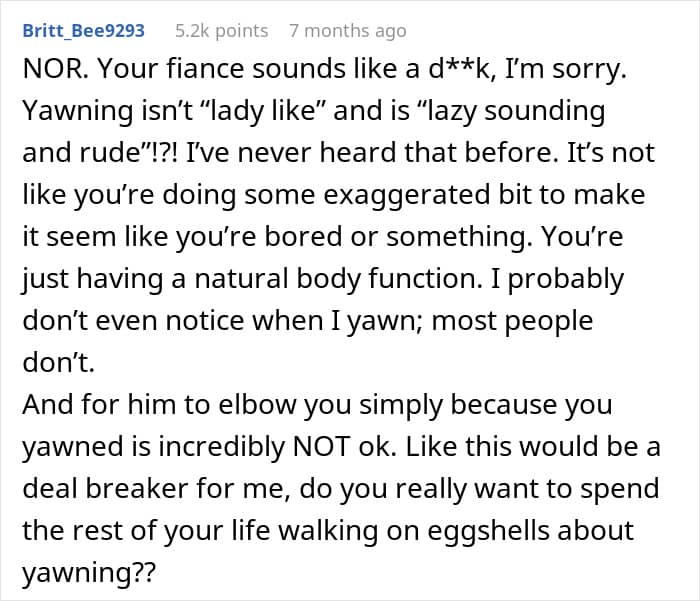
Task: Click the words natural body function
Action: pyautogui.click(x=339, y=279)
